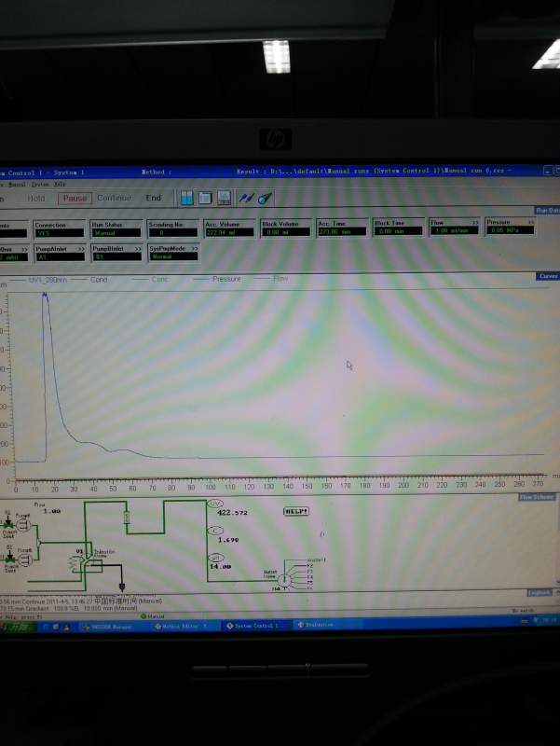Click the window layout toolbar icon
The image size is (560, 746).
pyautogui.click(x=205, y=198)
